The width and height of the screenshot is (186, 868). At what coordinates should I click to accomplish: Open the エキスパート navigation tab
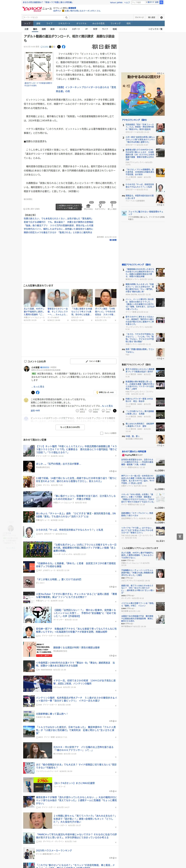(x=64, y=24)
